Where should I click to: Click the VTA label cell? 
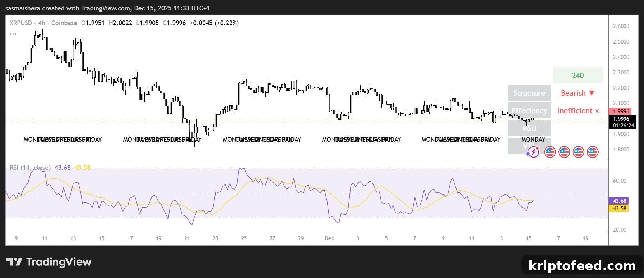click(529, 146)
